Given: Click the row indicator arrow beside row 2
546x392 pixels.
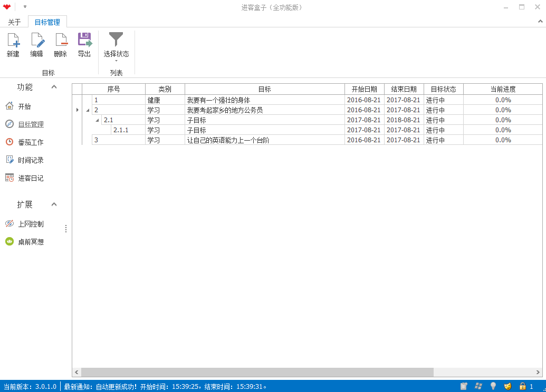Looking at the screenshot, I should pyautogui.click(x=78, y=110).
